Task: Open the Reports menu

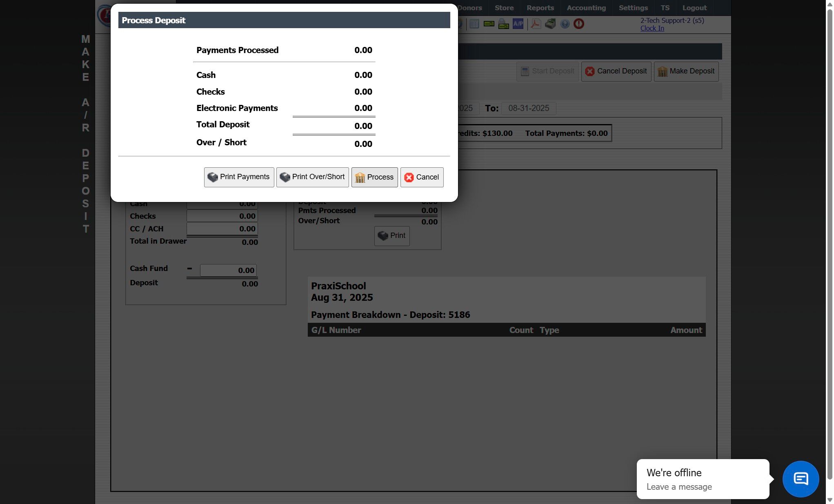Action: click(540, 8)
